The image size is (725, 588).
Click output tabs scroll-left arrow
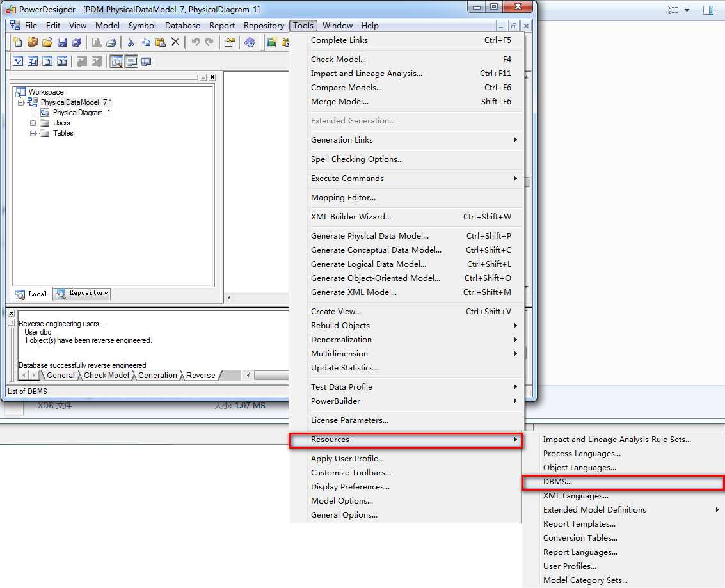point(24,376)
